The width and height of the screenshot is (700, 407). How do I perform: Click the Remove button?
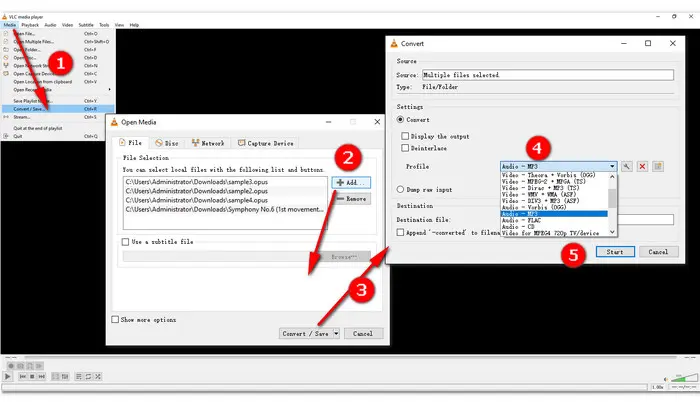pos(351,199)
